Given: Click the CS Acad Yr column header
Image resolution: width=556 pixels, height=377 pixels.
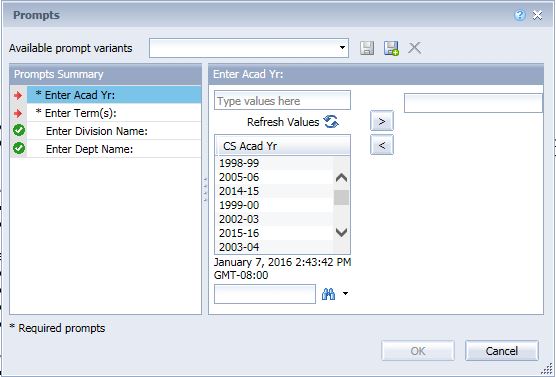Looking at the screenshot, I should coord(282,146).
